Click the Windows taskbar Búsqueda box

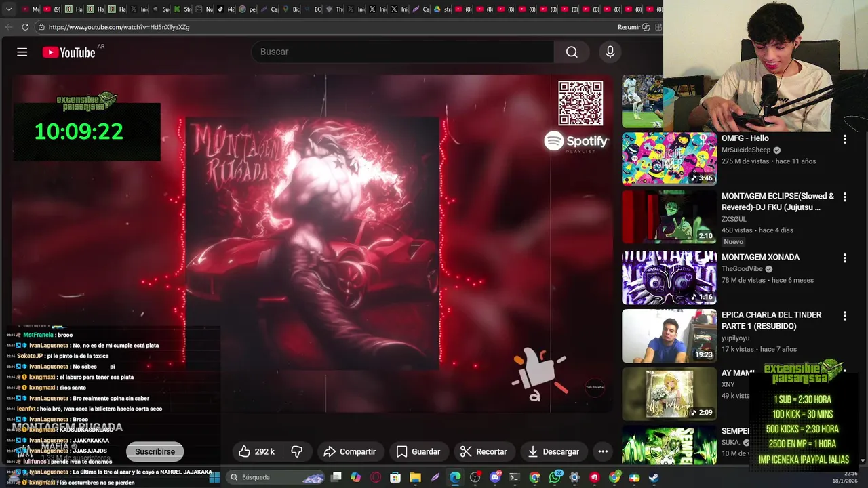(x=275, y=477)
